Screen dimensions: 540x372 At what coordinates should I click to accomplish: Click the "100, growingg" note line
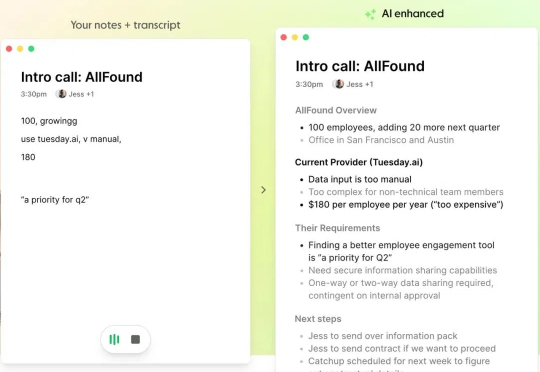[49, 121]
